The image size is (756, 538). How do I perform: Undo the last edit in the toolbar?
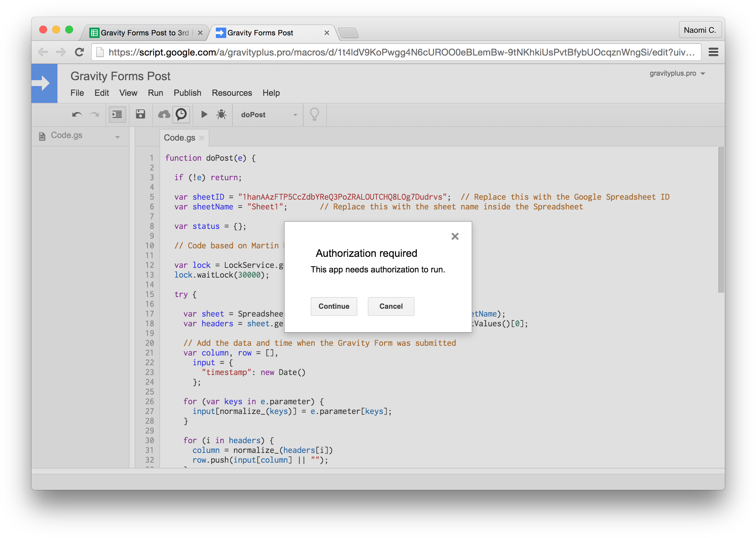pos(77,115)
